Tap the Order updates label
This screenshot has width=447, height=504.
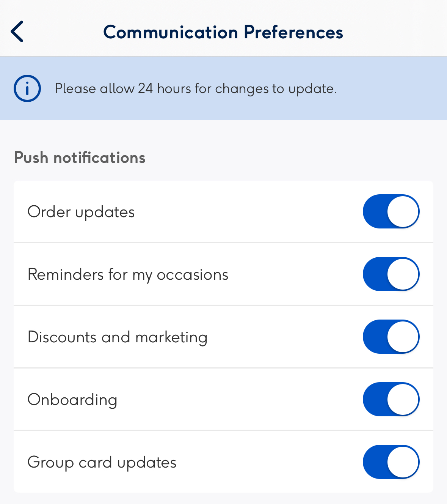(81, 212)
